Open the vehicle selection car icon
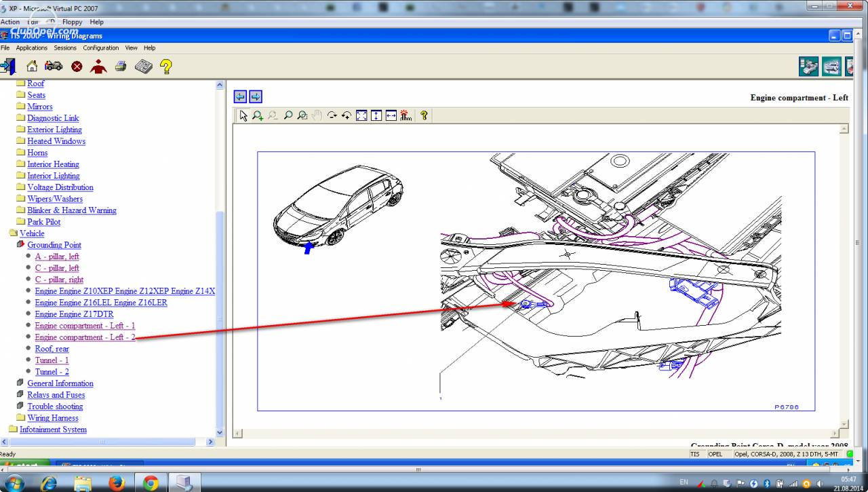 click(54, 66)
